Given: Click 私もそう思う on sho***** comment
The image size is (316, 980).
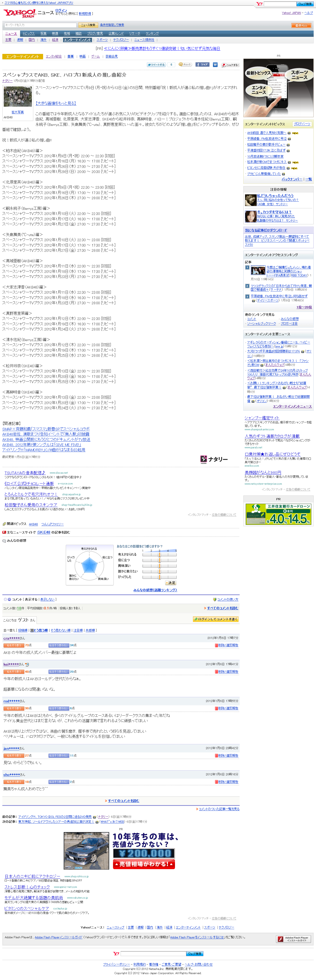Looking at the screenshot, I should [14, 782].
